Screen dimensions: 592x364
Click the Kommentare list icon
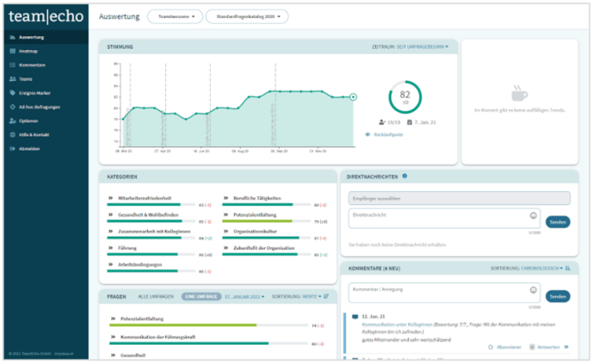point(12,65)
